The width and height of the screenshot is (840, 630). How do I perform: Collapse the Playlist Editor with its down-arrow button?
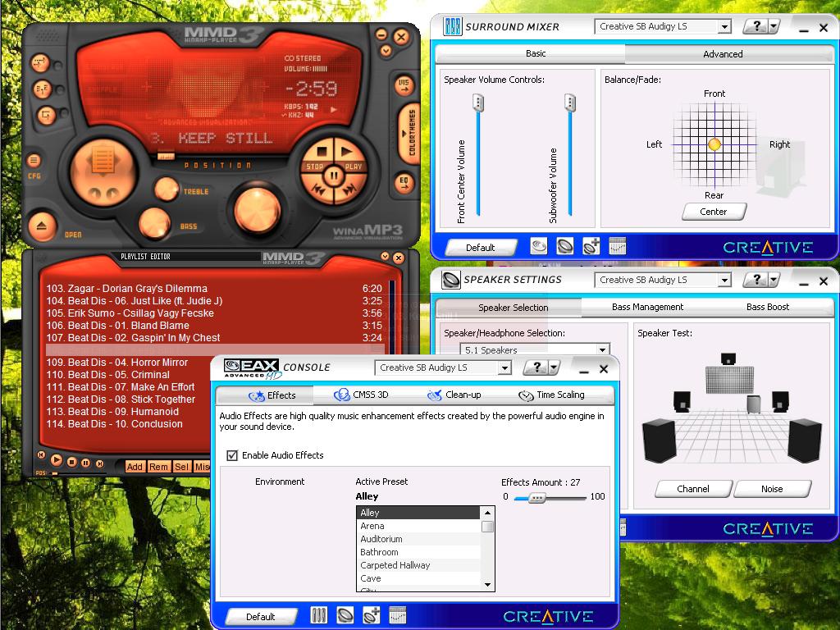[385, 257]
